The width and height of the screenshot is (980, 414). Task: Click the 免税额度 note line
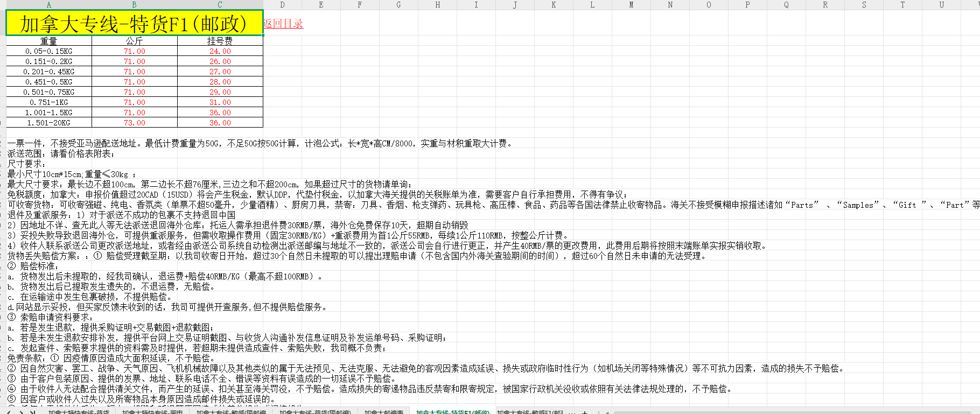[x=317, y=194]
